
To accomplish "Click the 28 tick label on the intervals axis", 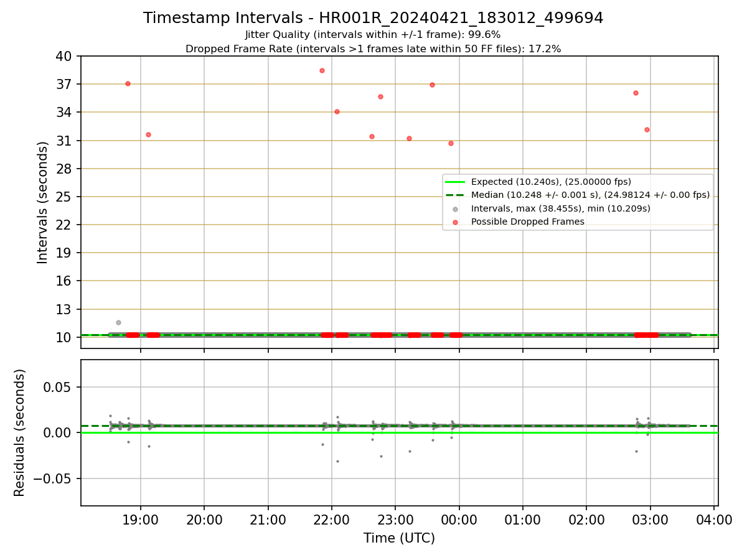I will point(65,169).
